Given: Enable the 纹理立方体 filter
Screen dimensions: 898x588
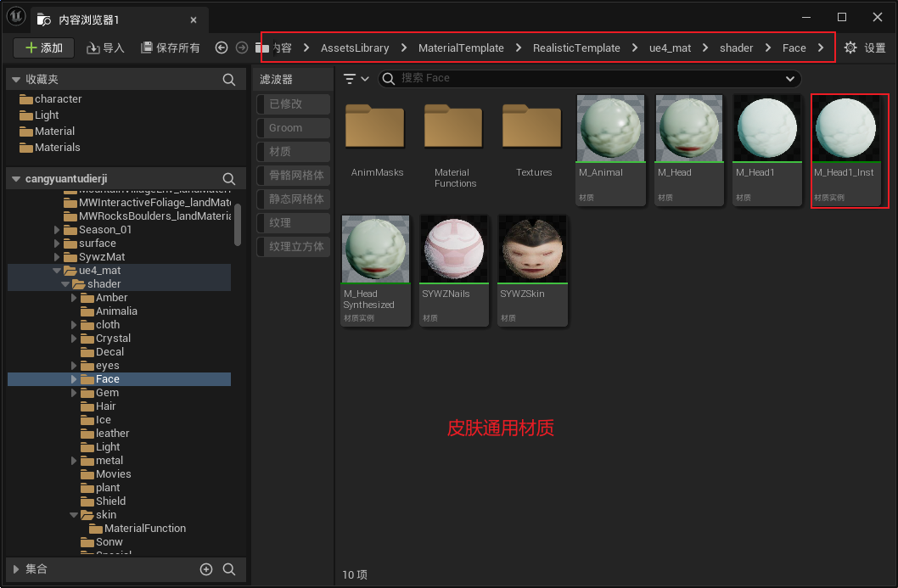Looking at the screenshot, I should click(293, 247).
